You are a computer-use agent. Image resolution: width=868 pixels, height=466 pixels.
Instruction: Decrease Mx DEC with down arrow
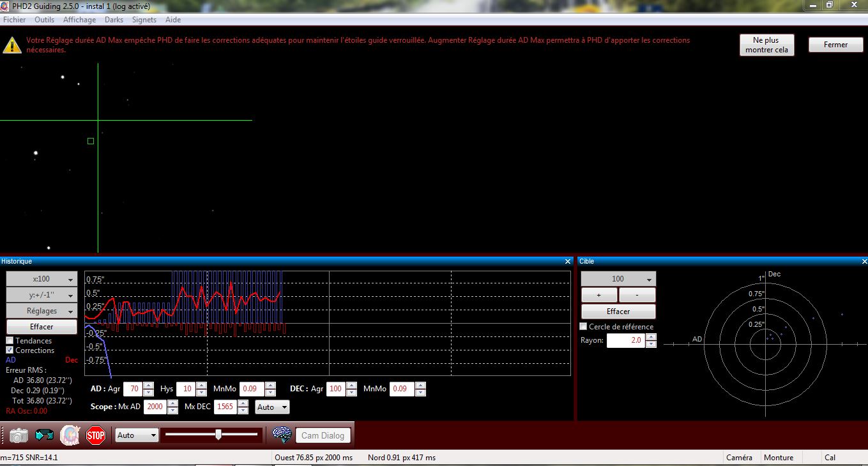coord(243,410)
